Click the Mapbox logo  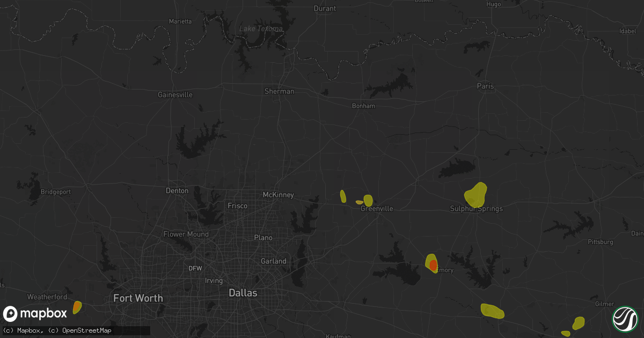35,313
